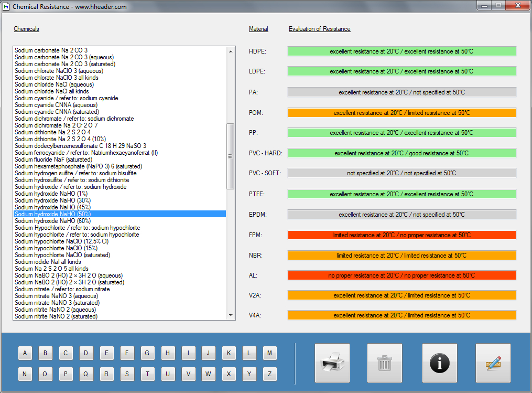This screenshot has height=393, width=532.
Task: Click the chemicals list scroll down arrow
Action: click(231, 315)
